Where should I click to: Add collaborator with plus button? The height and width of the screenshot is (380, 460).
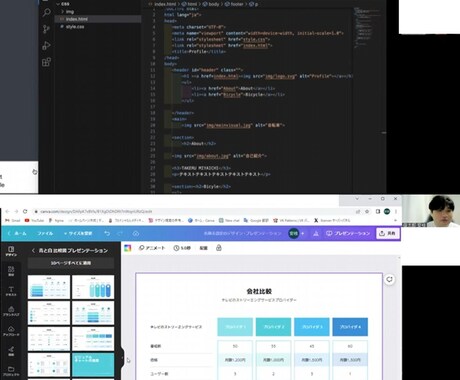click(303, 233)
